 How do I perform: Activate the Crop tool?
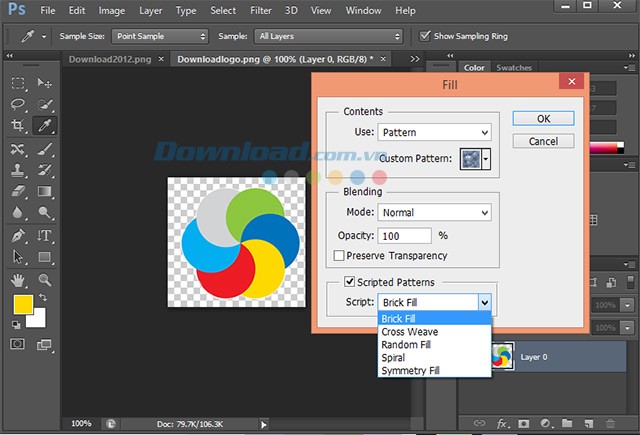[17, 126]
